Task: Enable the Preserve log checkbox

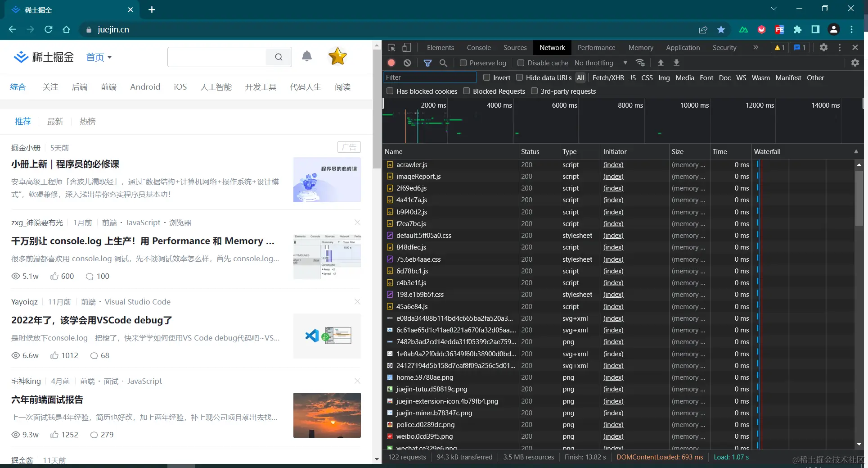Action: (x=463, y=63)
